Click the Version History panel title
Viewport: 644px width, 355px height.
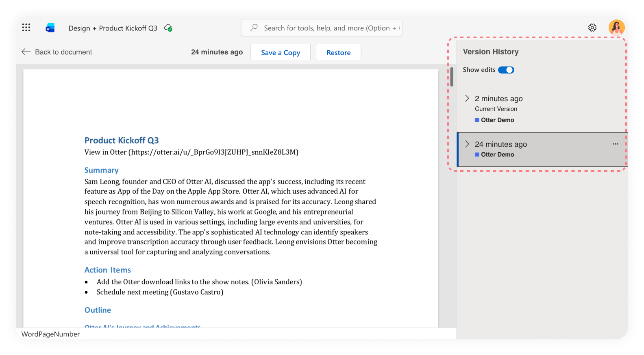pos(491,52)
